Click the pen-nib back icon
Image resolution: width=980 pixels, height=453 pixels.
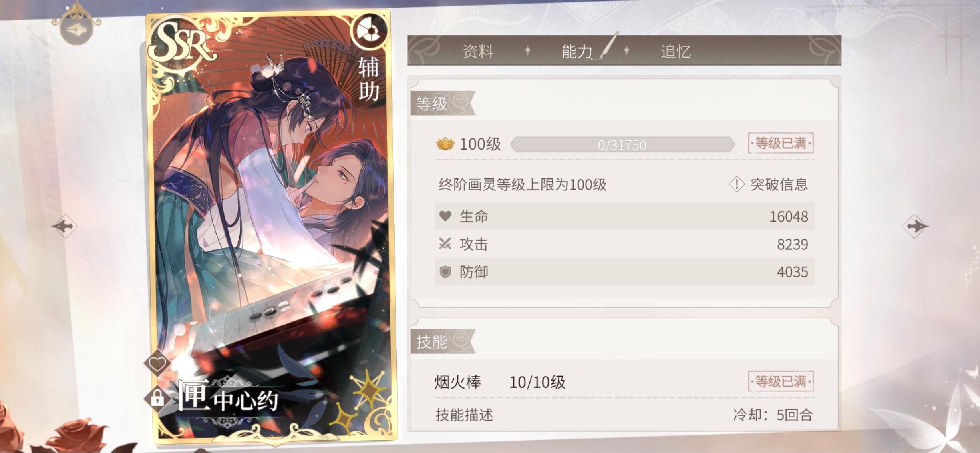tap(76, 29)
